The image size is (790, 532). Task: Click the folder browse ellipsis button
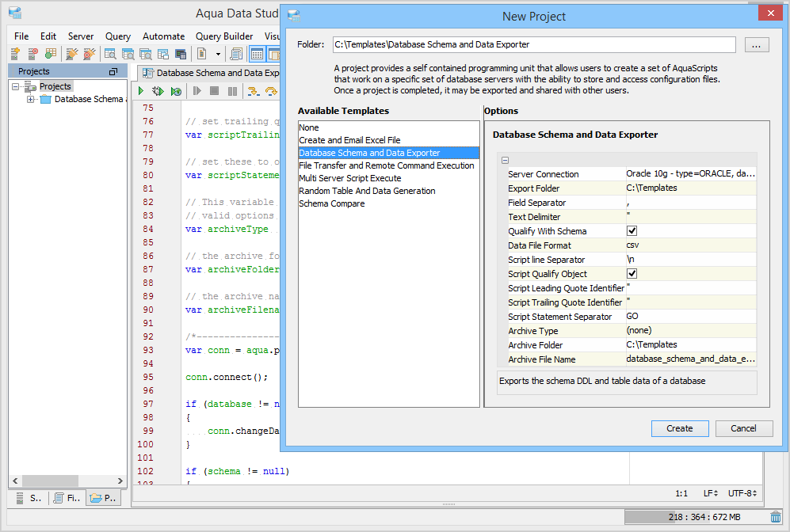756,45
